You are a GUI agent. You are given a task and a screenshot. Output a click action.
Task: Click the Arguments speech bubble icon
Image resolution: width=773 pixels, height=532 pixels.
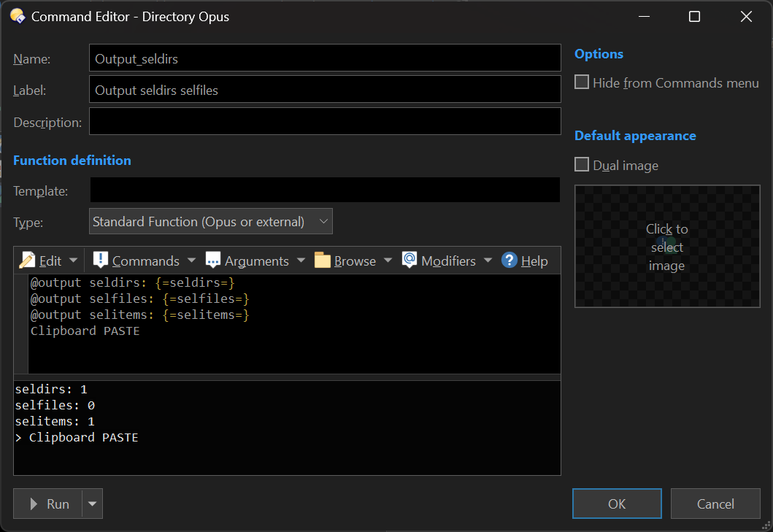[x=213, y=261]
